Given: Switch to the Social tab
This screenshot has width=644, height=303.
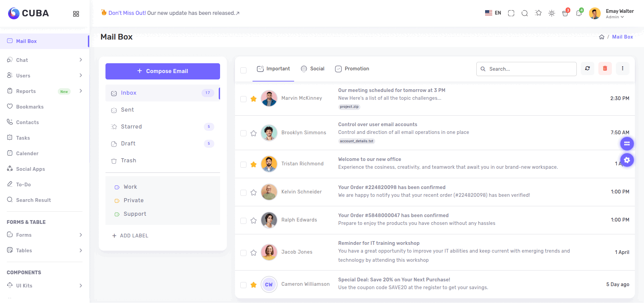Looking at the screenshot, I should [x=313, y=69].
